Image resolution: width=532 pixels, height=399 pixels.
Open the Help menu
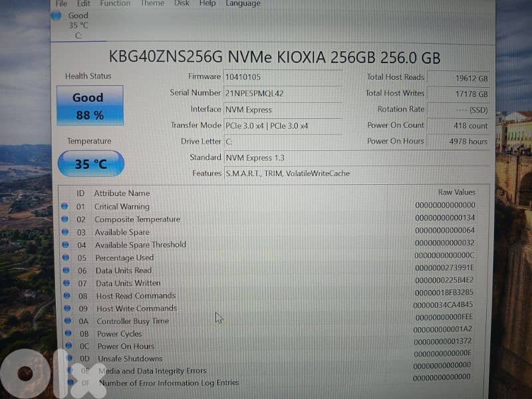click(207, 4)
